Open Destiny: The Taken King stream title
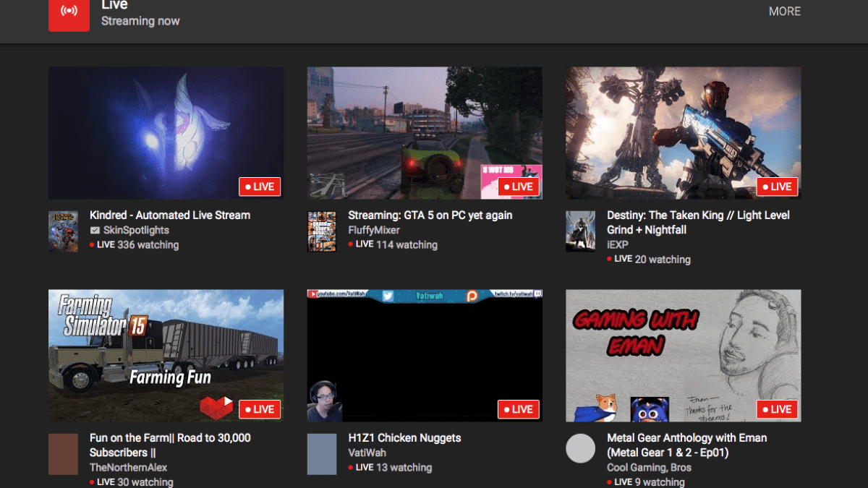 (698, 215)
